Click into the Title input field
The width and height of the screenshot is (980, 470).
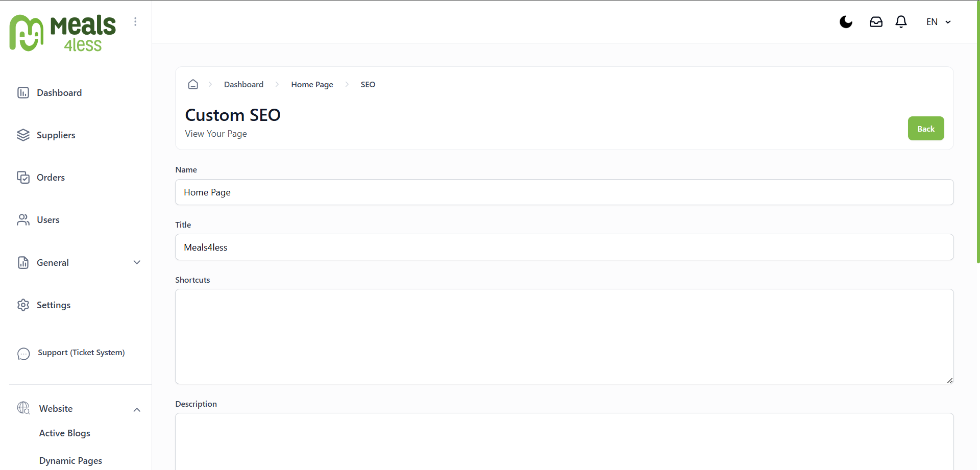pyautogui.click(x=564, y=247)
